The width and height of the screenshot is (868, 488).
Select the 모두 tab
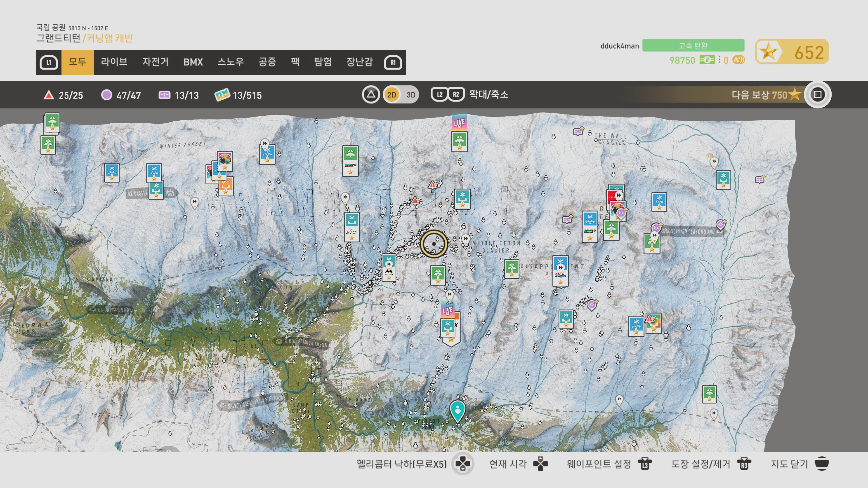(78, 62)
